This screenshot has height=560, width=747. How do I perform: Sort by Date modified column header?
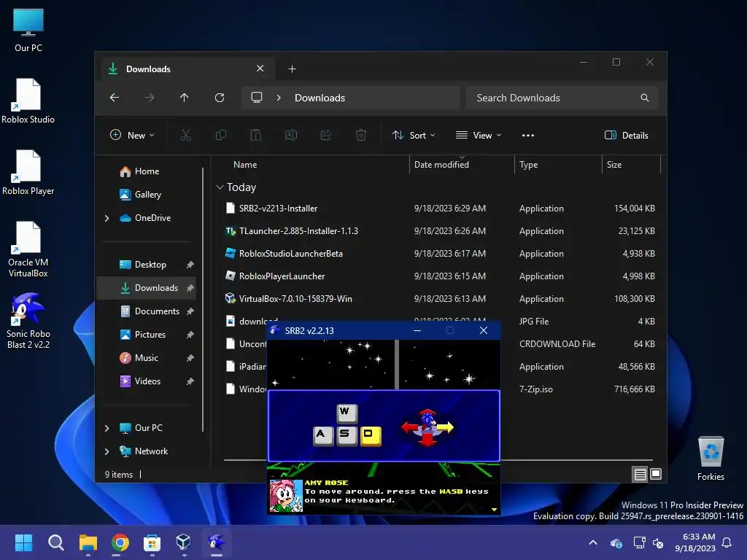pyautogui.click(x=441, y=165)
